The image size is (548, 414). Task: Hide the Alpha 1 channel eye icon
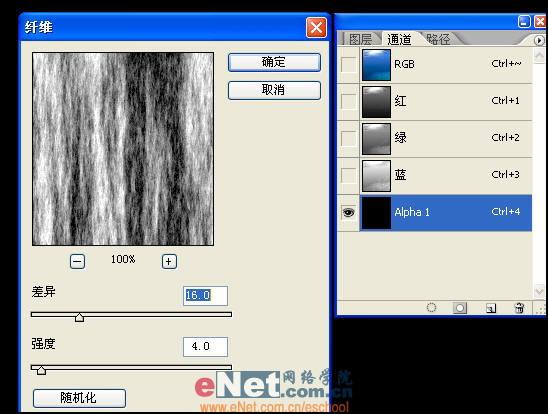[348, 212]
